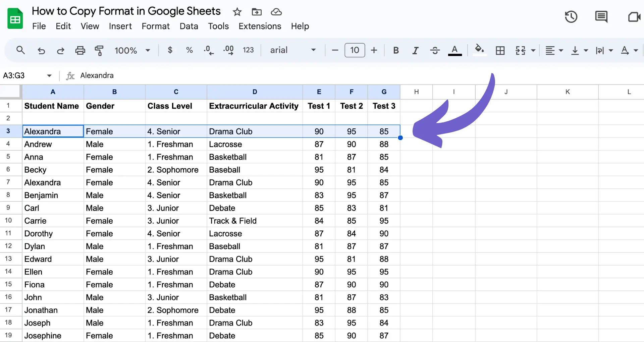Expand the name box dropdown arrow
This screenshot has height=342, width=644.
tap(49, 76)
